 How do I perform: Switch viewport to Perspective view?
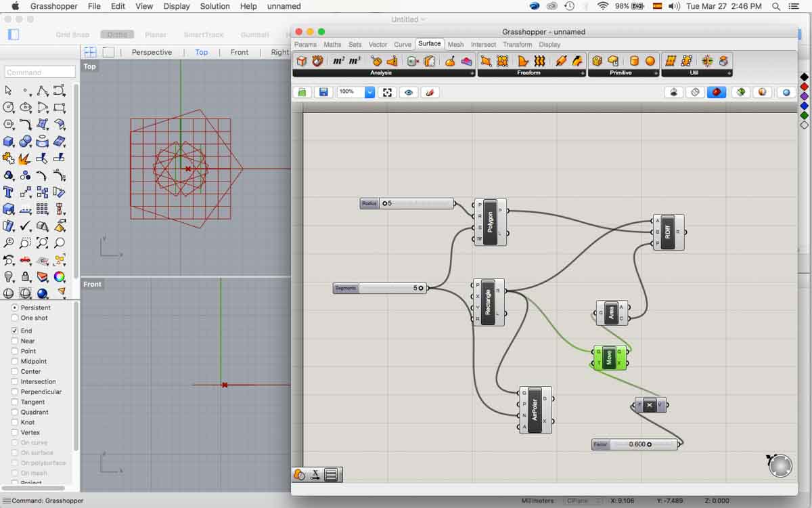[x=152, y=52]
